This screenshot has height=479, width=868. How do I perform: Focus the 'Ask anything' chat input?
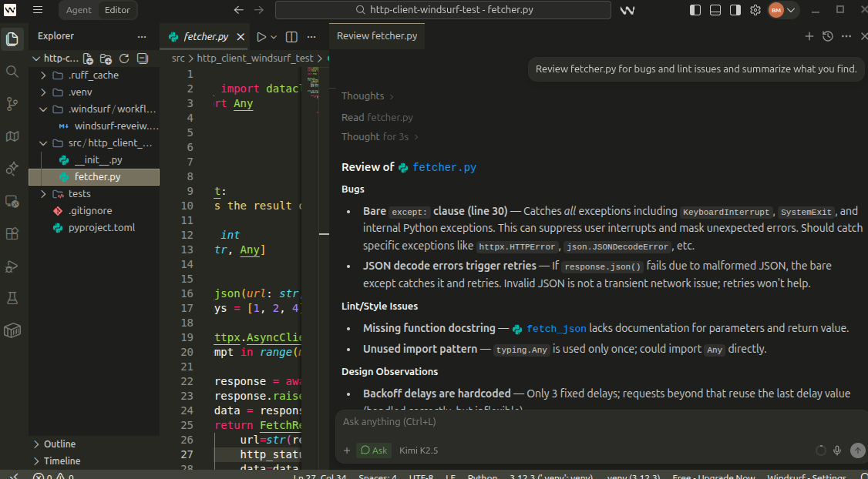(601, 422)
